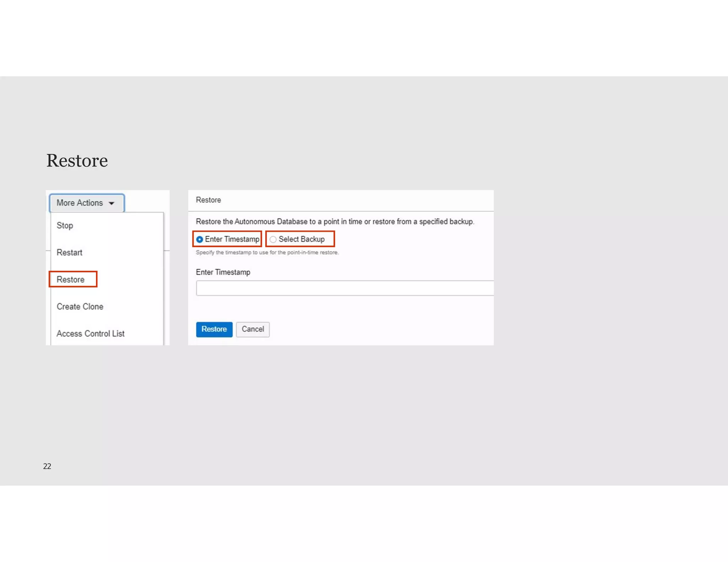This screenshot has height=562, width=728.
Task: Click the Restore slide heading
Action: 77,161
